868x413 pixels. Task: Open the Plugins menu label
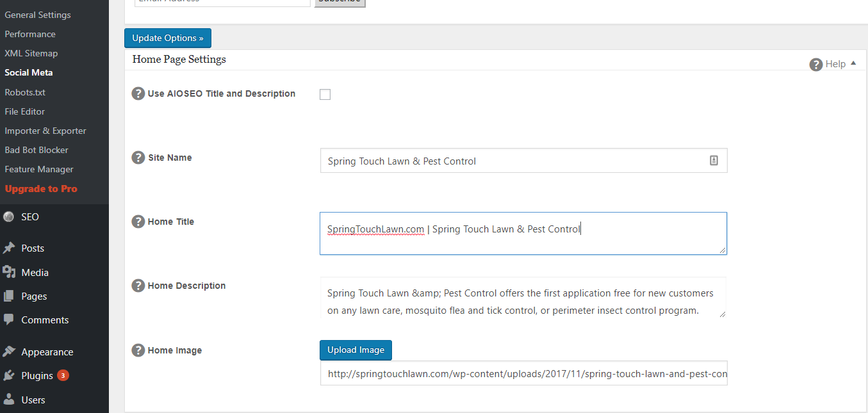(37, 376)
